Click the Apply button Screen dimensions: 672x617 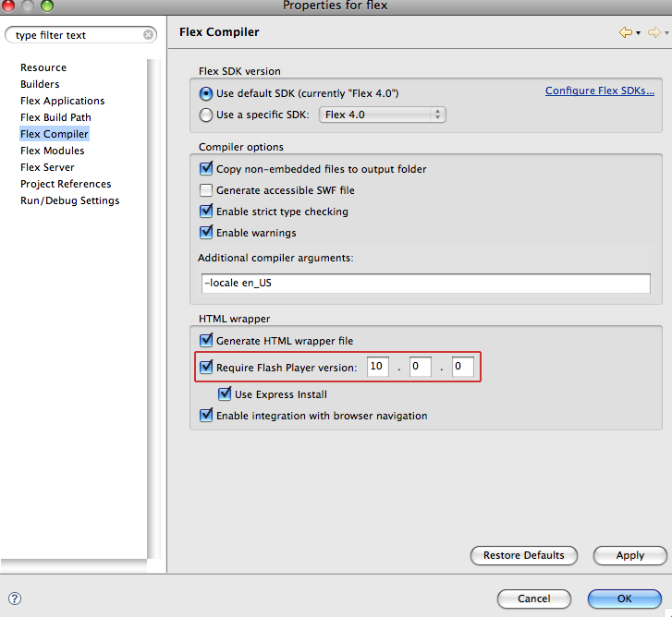point(630,555)
